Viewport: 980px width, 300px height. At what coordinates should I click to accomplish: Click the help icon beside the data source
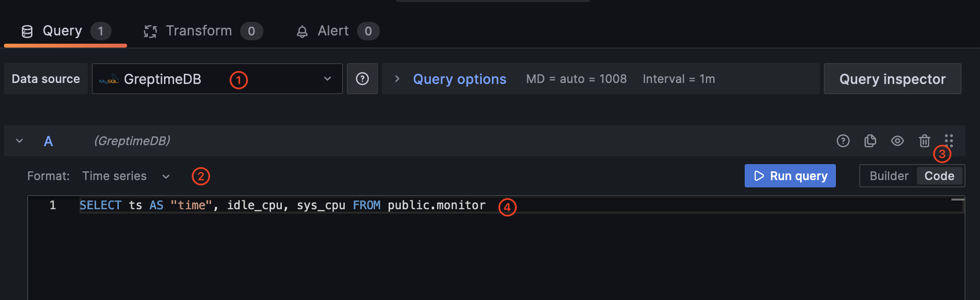click(x=362, y=78)
